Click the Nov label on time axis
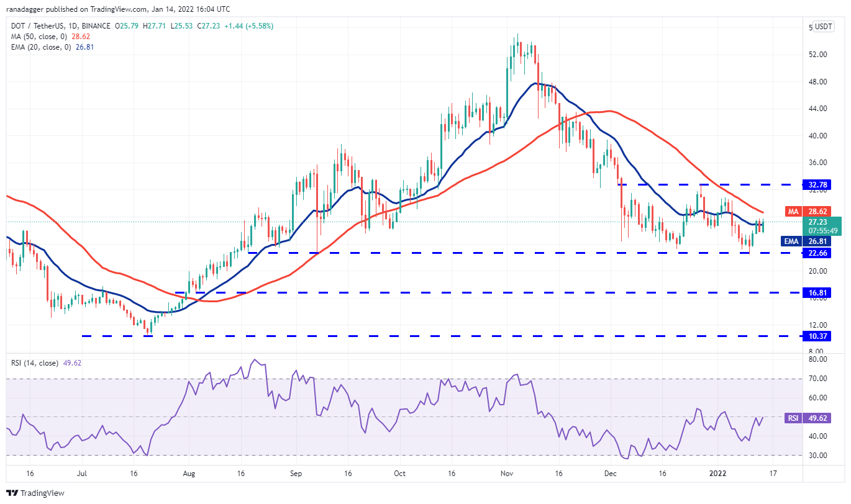 (x=506, y=473)
